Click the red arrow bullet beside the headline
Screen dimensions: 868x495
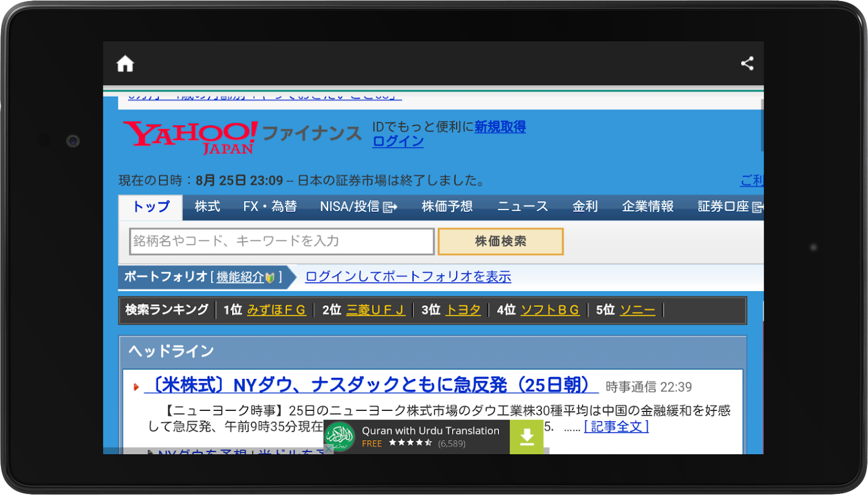(136, 387)
